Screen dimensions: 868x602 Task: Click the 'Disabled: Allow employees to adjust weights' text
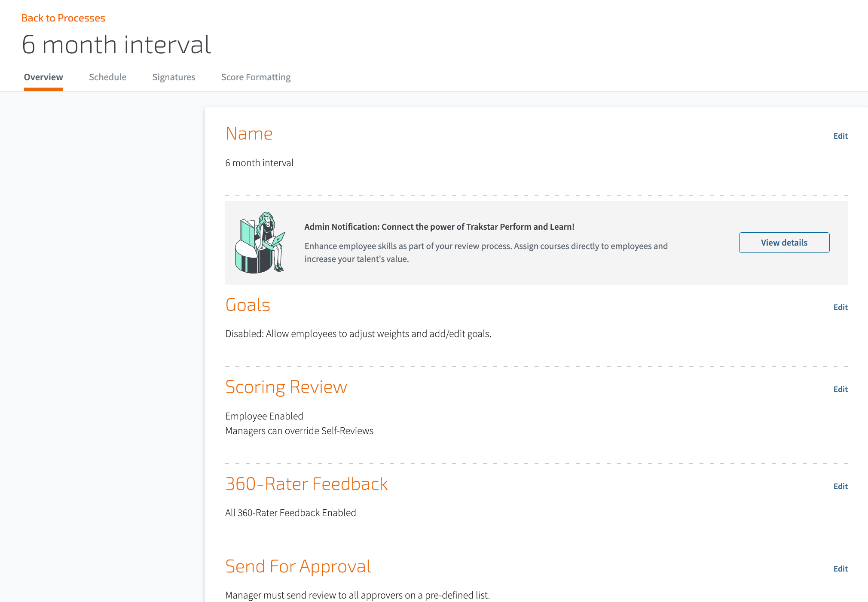coord(358,334)
